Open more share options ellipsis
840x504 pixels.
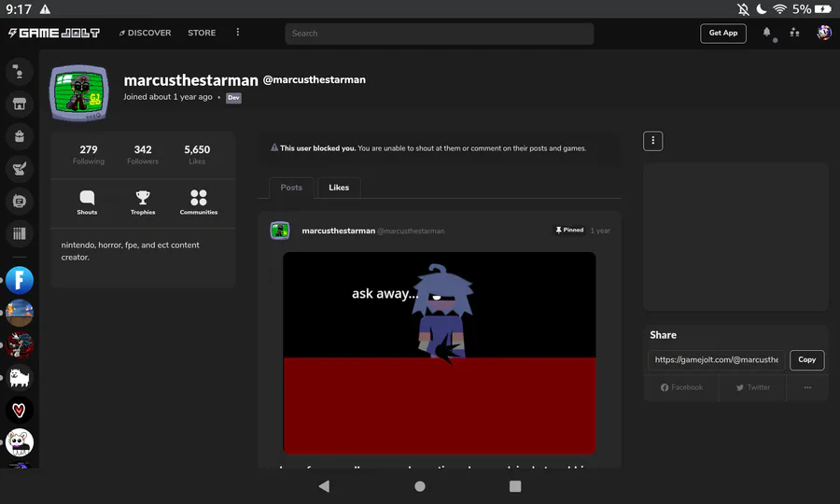click(807, 387)
